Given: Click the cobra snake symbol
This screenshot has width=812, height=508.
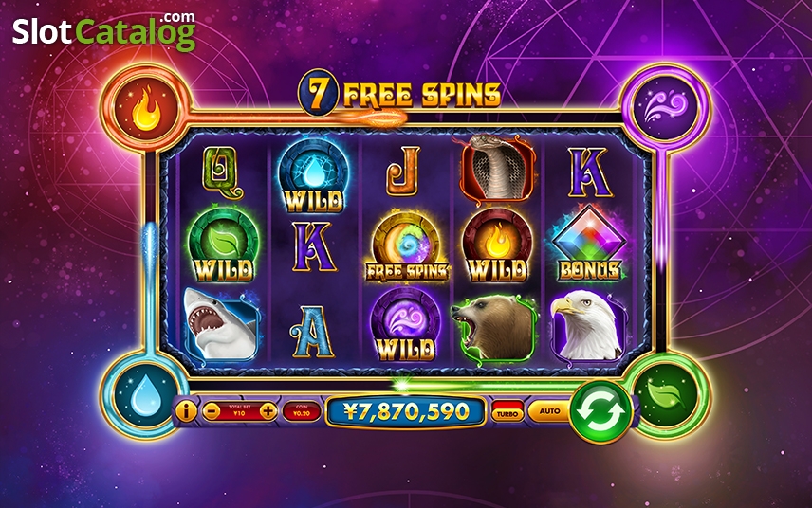Looking at the screenshot, I should pos(497,167).
